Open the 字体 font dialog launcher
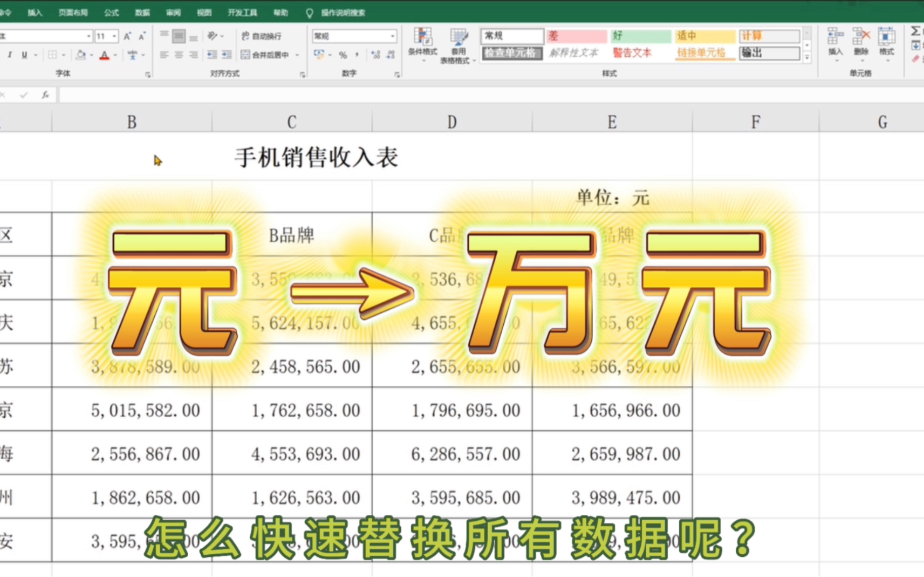Screen dimensions: 924x577 tap(148, 74)
